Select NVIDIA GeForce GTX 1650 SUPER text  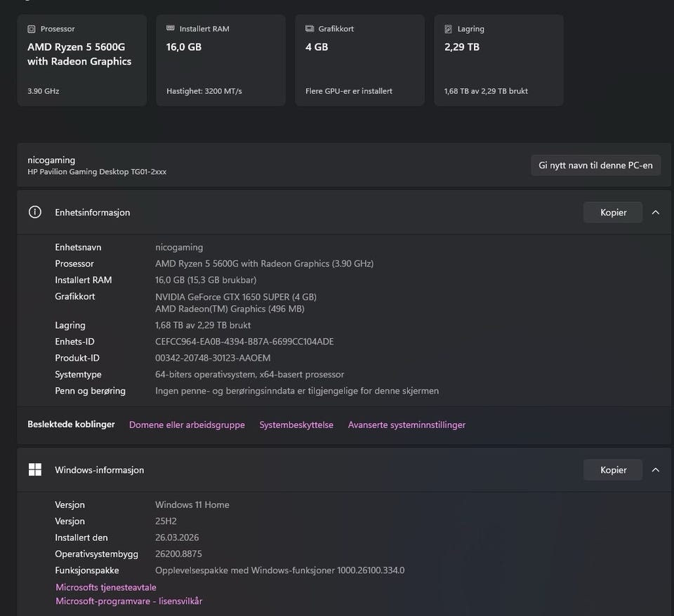point(236,297)
